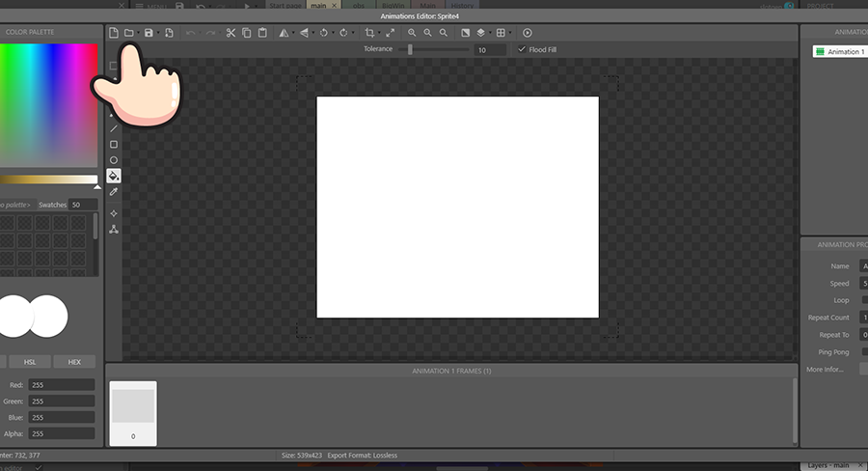This screenshot has width=868, height=471.
Task: Toggle the Ping Pong checkbox
Action: [864, 351]
